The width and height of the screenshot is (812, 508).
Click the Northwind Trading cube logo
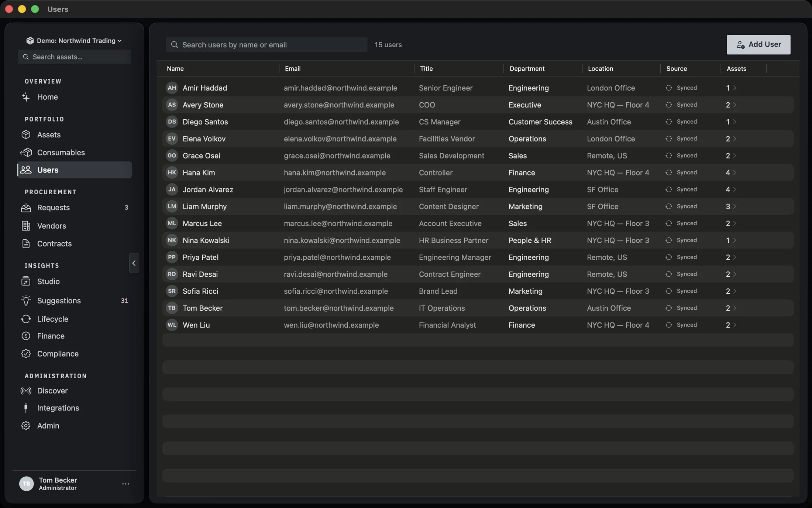point(30,41)
